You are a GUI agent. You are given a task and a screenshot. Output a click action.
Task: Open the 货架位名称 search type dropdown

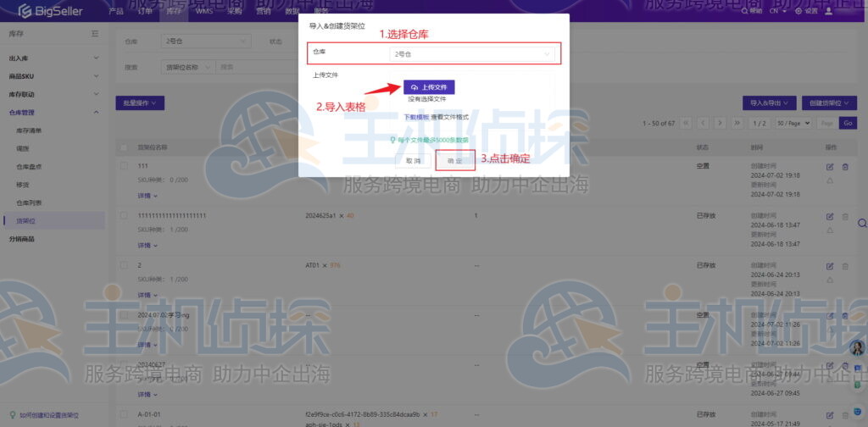(187, 67)
